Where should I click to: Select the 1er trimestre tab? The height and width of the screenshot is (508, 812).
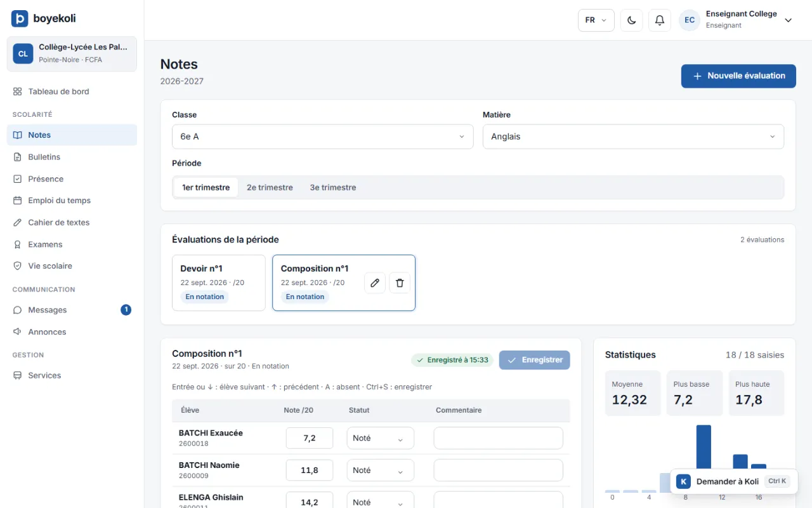[206, 187]
